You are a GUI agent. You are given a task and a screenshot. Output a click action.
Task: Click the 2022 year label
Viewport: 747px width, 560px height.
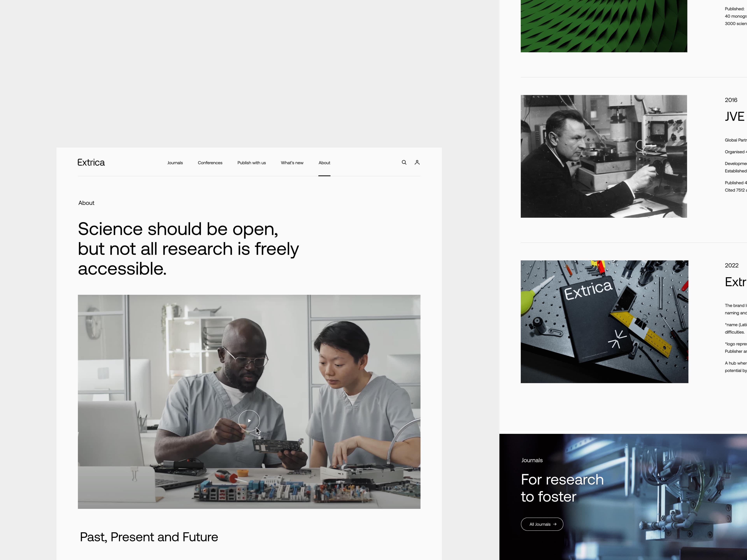point(731,265)
